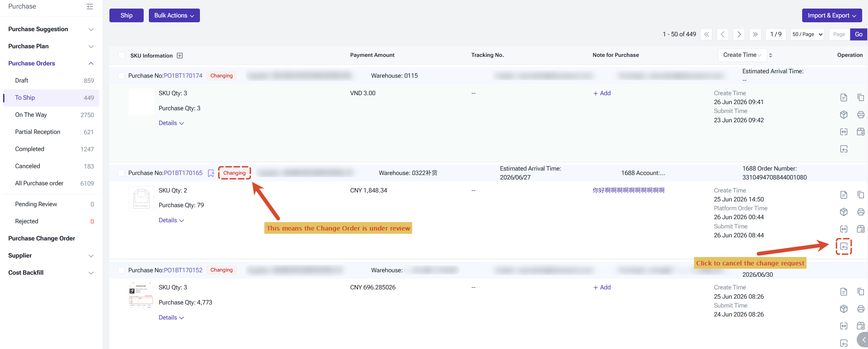Viewport: 868px width, 349px height.
Task: Check the box for order PO1BT170174
Action: (121, 76)
